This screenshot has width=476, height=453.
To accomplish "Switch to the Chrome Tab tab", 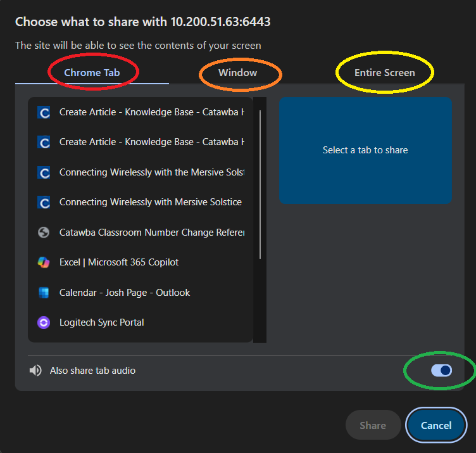I will coord(92,72).
